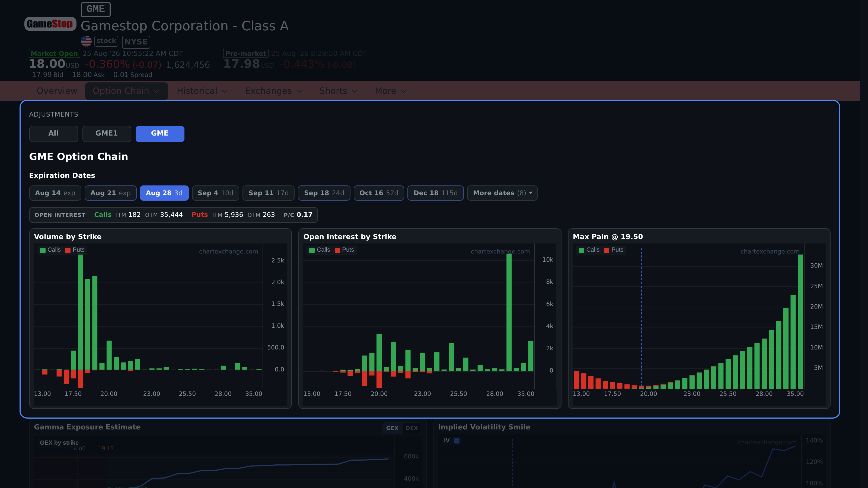
Task: Expand the Option Chain menu
Action: coord(126,91)
